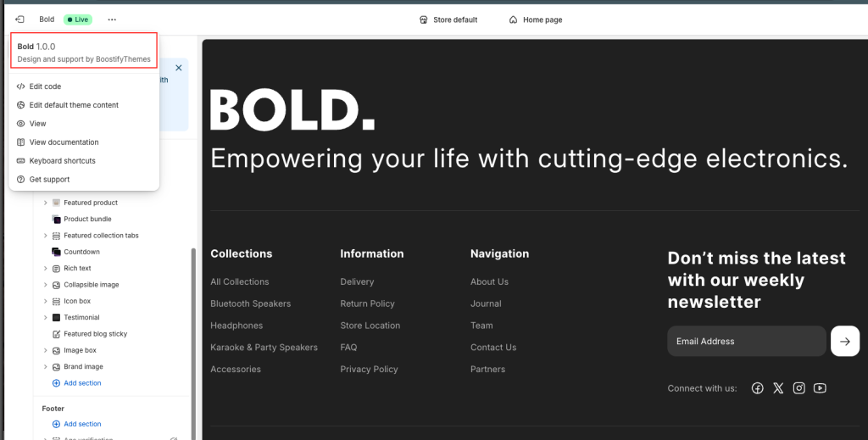Select Edit code from the menu
Screen dimensions: 868x440
45,86
